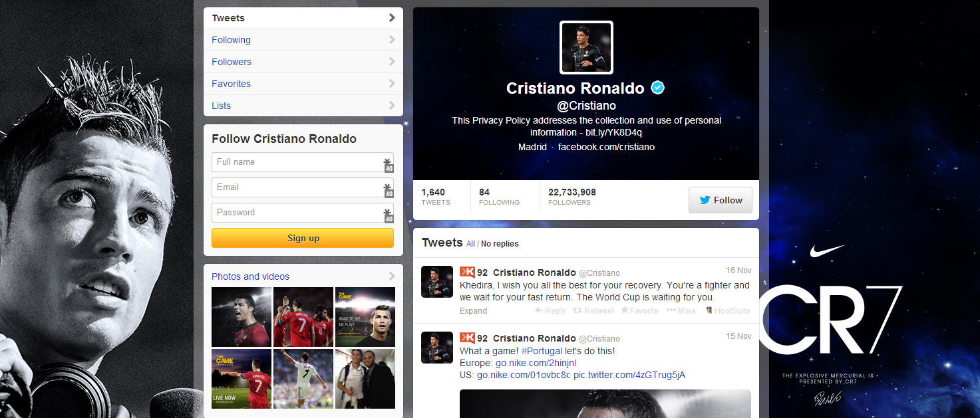Expand the Photos and videos section arrow
This screenshot has width=980, height=418.
(x=392, y=276)
